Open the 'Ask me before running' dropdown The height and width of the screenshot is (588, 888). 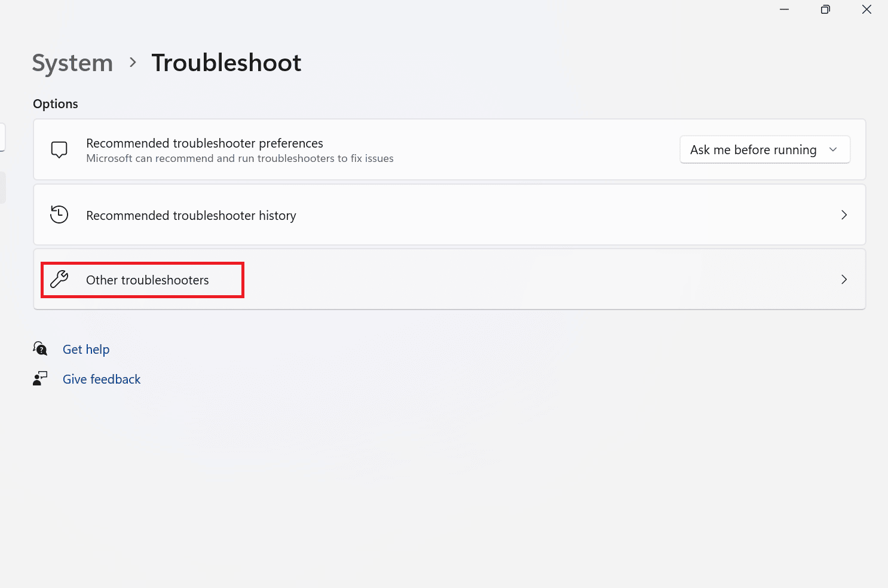click(764, 149)
